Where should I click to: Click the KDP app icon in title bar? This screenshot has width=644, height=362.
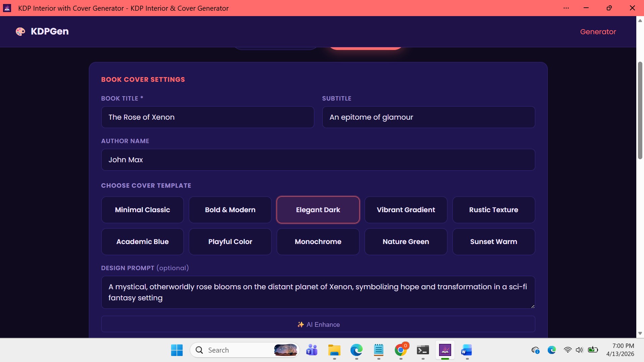click(x=7, y=8)
